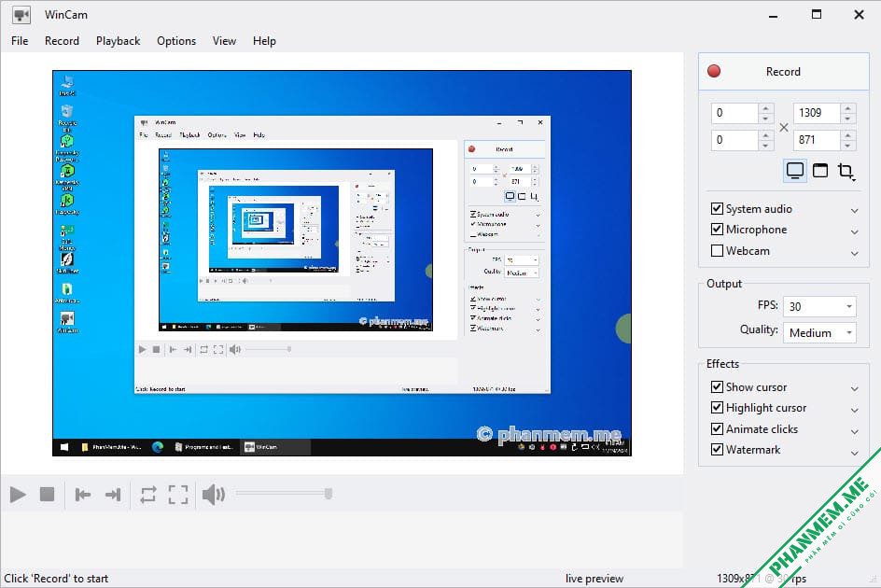
Task: Increase width 1309 with up arrow
Action: (847, 108)
